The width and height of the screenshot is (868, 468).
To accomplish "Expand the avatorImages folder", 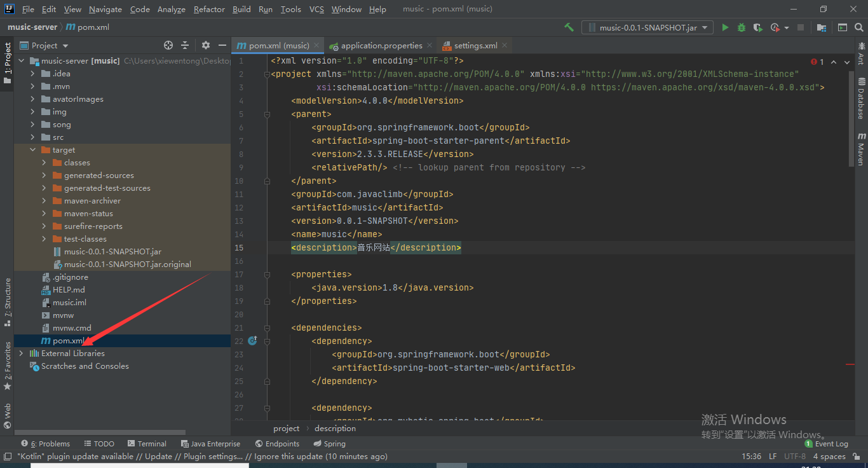I will tap(33, 99).
